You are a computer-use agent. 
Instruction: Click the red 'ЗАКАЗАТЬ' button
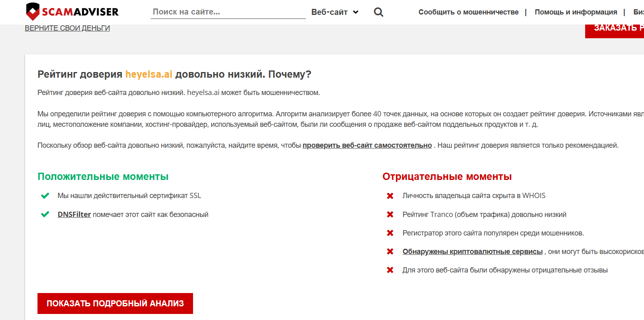[x=615, y=31]
